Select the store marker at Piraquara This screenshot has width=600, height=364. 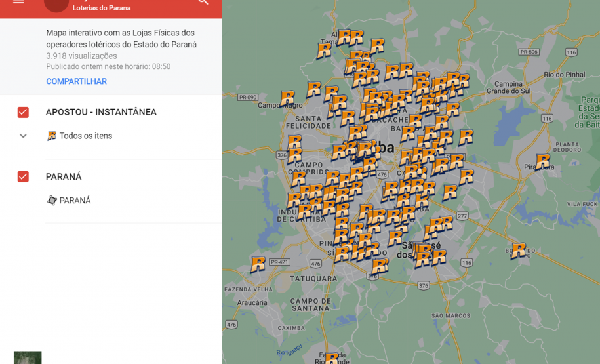pyautogui.click(x=543, y=161)
